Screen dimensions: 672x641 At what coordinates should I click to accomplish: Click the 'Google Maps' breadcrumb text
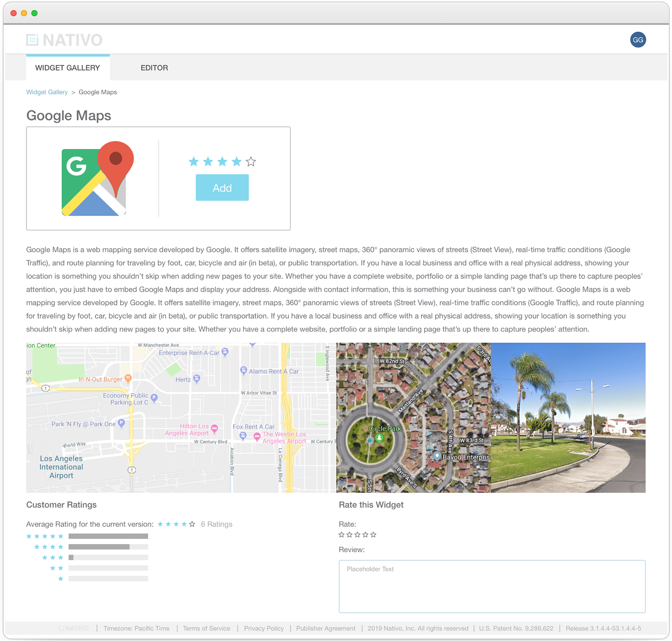click(98, 92)
